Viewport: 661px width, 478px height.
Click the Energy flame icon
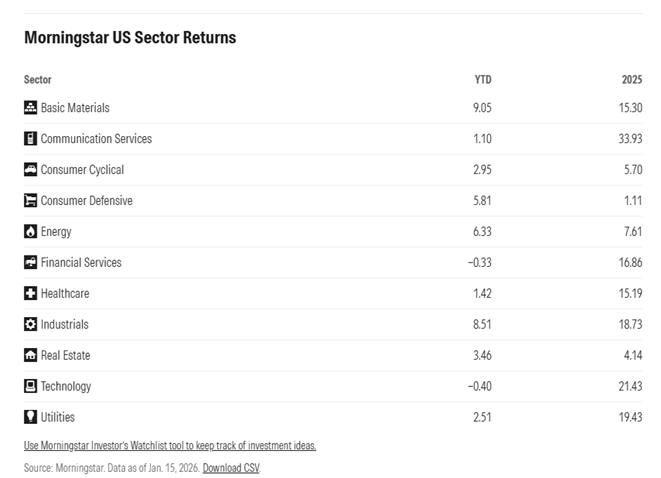(x=30, y=232)
